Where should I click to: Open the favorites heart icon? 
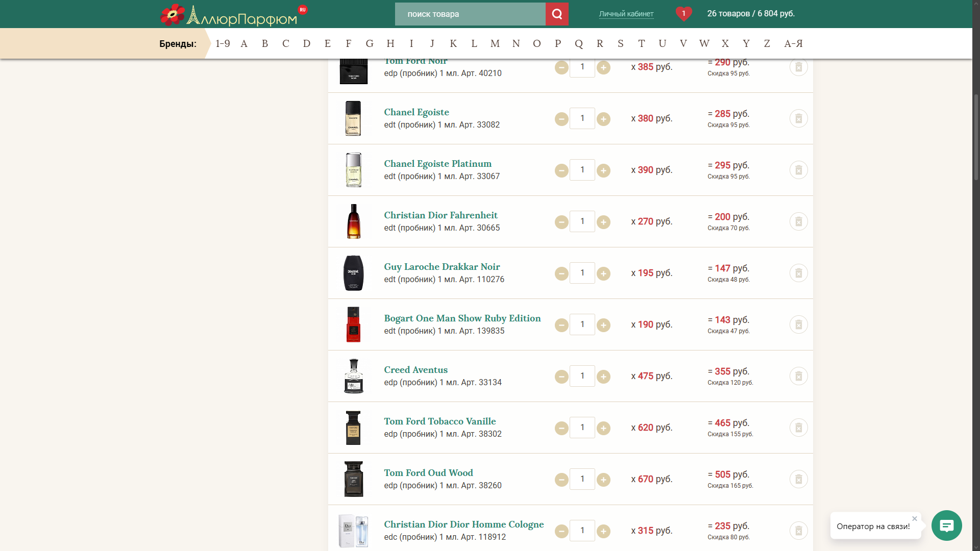683,14
